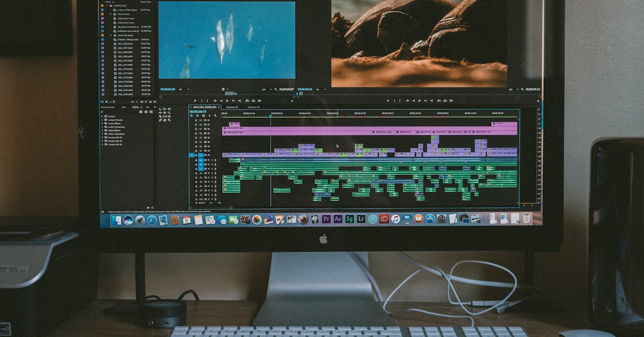Collapse the 09FOOTAGE folder in the project panel
644x337 pixels.
[x=107, y=5]
